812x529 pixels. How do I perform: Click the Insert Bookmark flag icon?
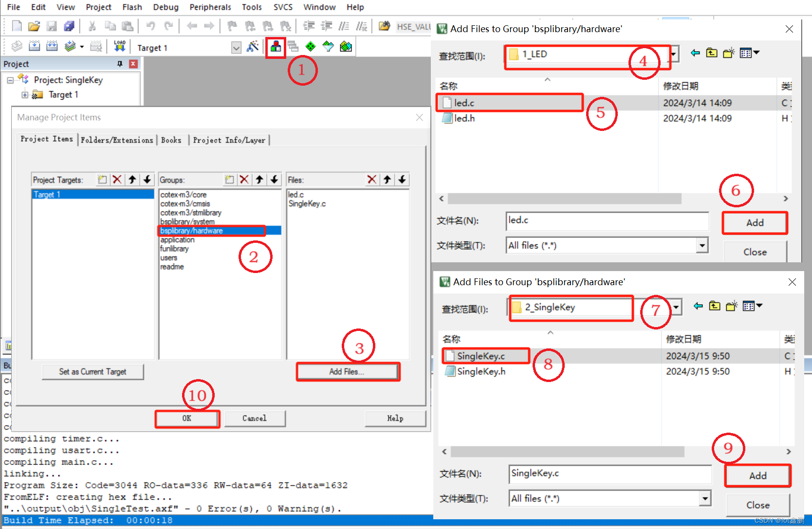(232, 26)
